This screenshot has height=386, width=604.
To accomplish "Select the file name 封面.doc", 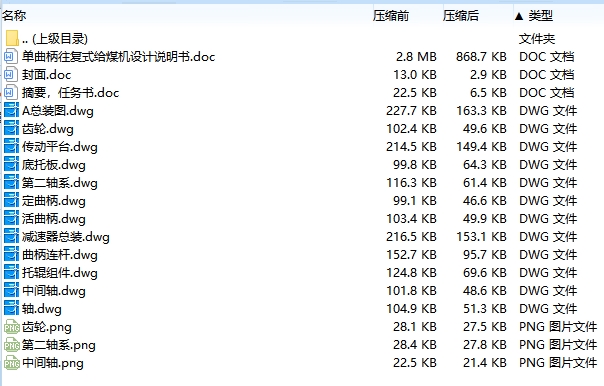I will click(x=46, y=75).
